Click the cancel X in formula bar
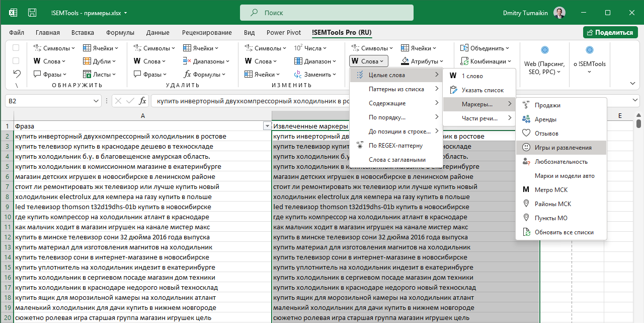This screenshot has width=644, height=323. click(119, 101)
